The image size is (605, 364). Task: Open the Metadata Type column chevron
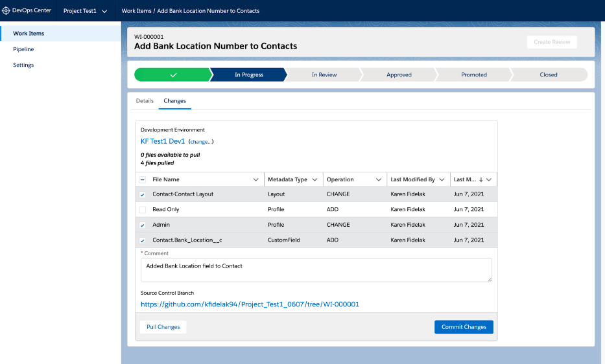coord(314,179)
